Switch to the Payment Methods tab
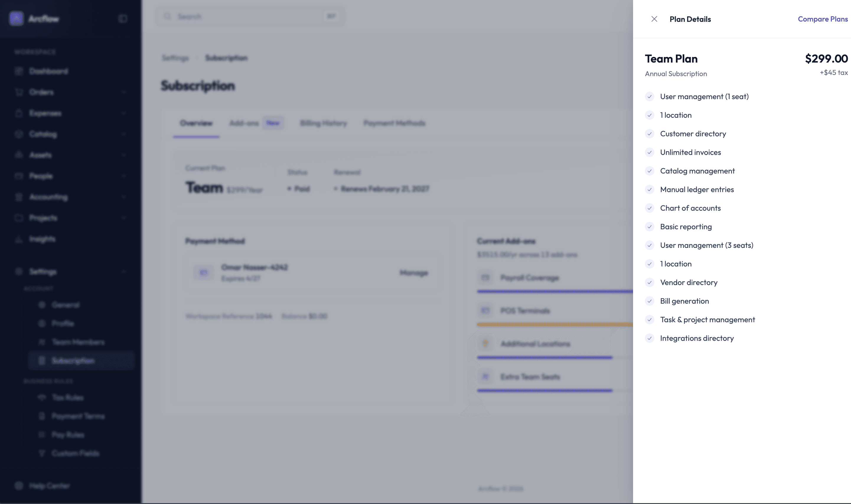 click(394, 123)
